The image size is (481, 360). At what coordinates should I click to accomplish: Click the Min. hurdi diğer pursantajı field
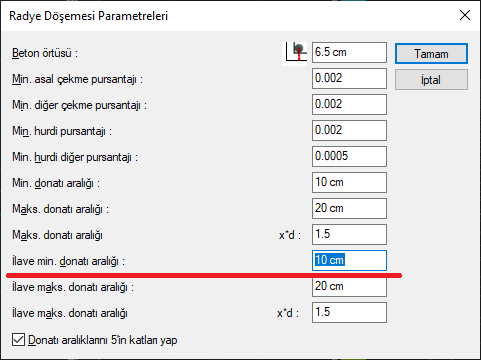pos(349,156)
